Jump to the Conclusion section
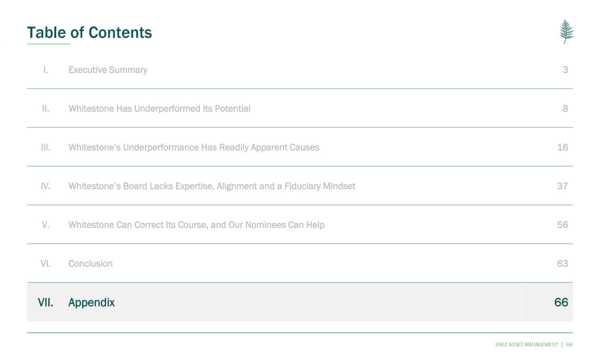Image resolution: width=600 pixels, height=364 pixels. click(x=91, y=264)
